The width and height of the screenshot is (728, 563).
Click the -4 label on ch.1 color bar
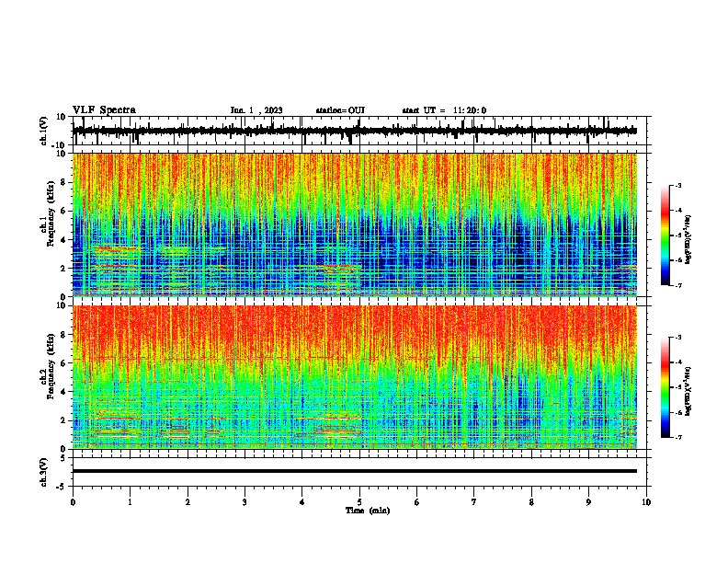[x=678, y=211]
